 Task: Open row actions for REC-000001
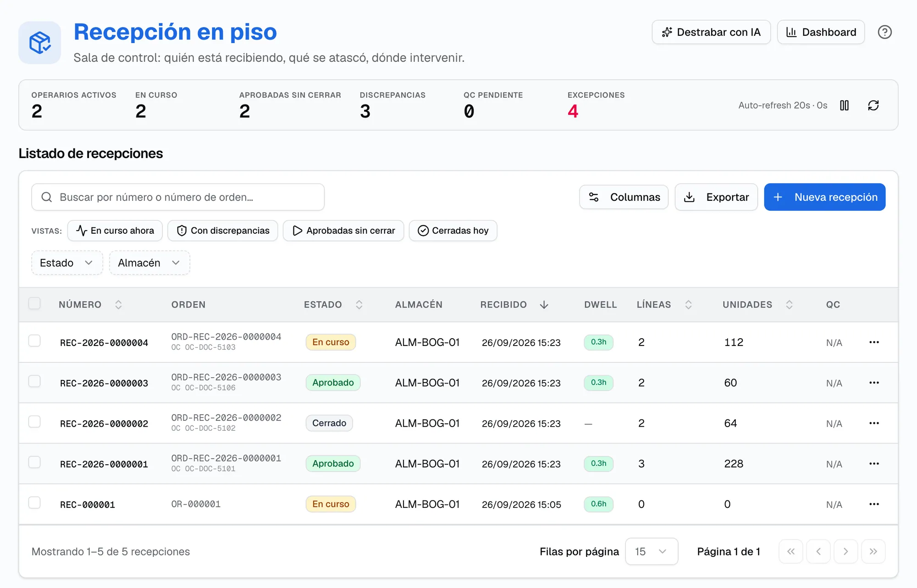(874, 504)
